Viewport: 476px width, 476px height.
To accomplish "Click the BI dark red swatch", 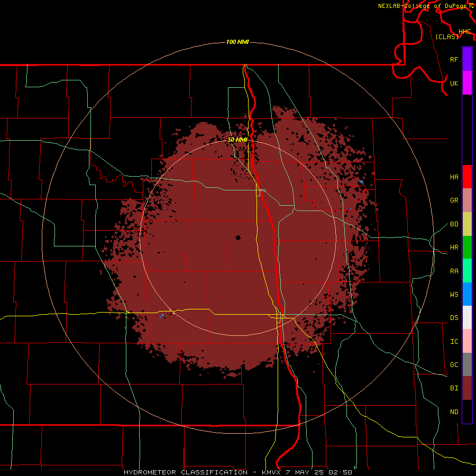I will 467,388.
